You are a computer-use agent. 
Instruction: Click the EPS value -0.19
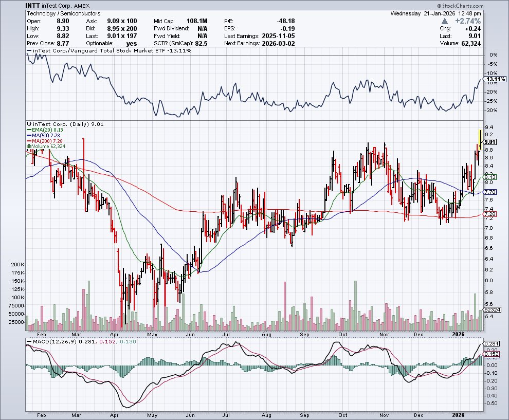click(287, 29)
